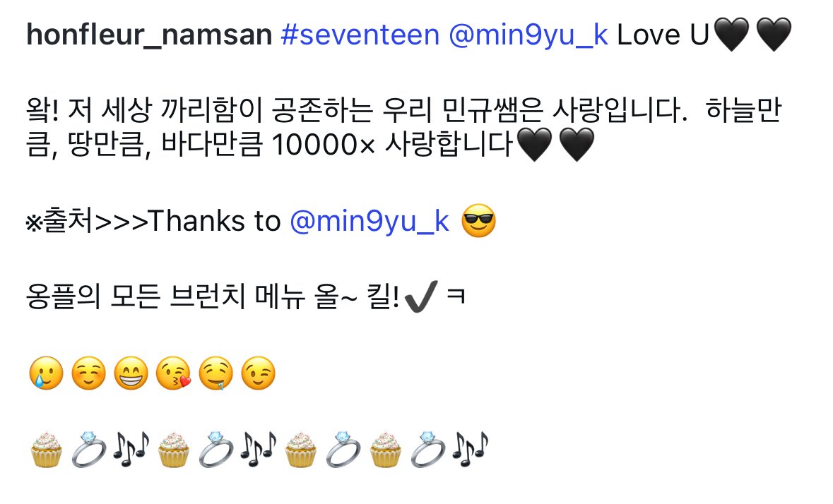Click the brunch menu line 옹플의 모든 브런치

pyautogui.click(x=245, y=296)
